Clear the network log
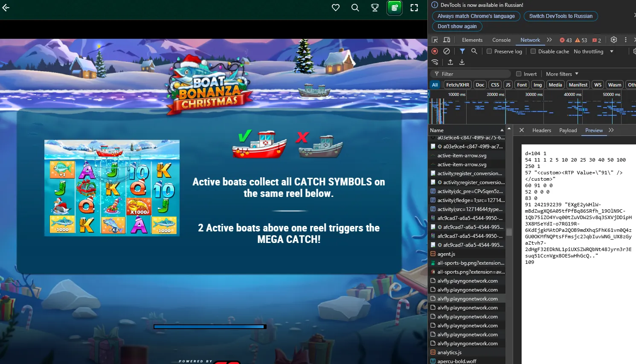Screen dimensions: 636x364 447,51
